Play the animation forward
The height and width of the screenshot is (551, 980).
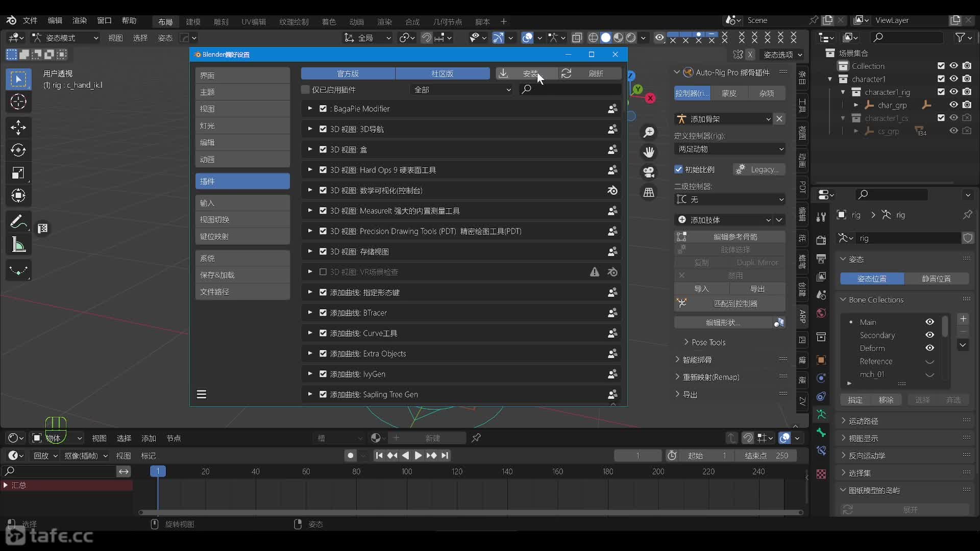(x=418, y=456)
